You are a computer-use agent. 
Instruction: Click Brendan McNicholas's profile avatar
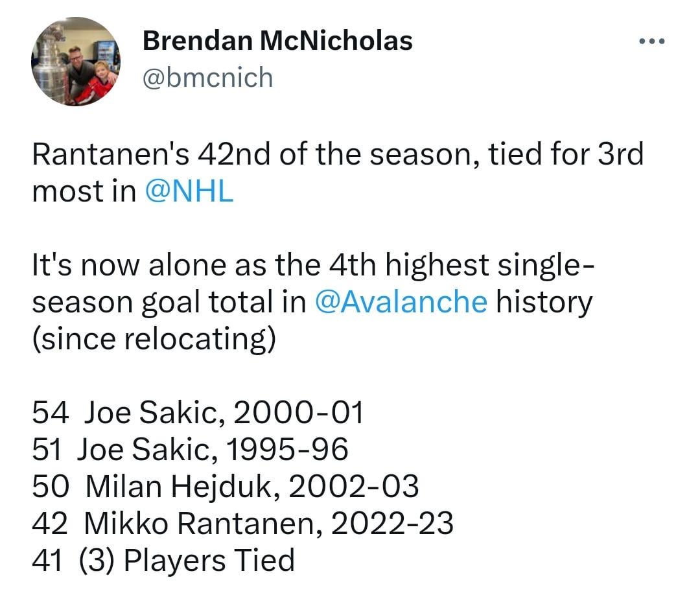tap(75, 62)
